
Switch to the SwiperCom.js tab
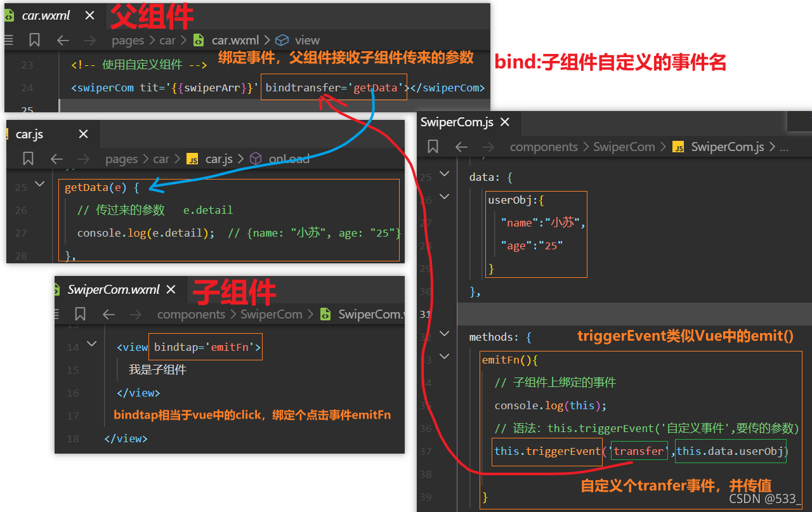457,122
